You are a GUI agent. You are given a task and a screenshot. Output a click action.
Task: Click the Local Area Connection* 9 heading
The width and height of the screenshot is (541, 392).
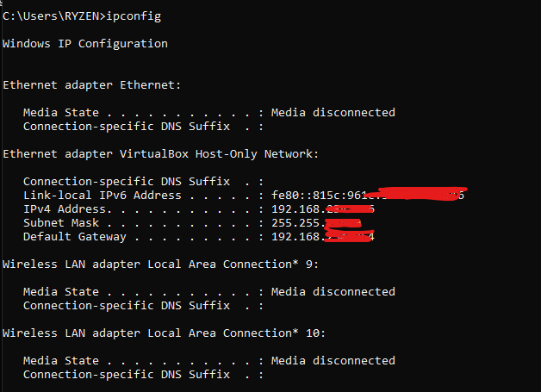click(160, 264)
